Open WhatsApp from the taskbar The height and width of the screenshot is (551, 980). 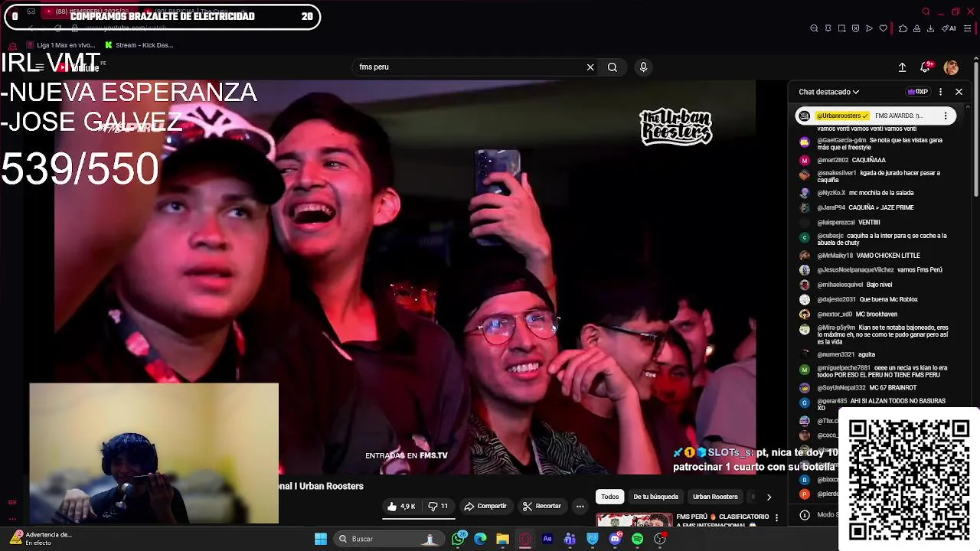458,539
